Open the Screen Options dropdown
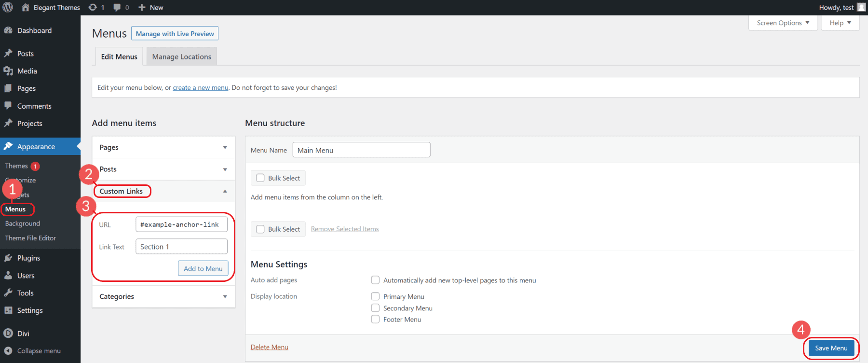 [x=782, y=23]
